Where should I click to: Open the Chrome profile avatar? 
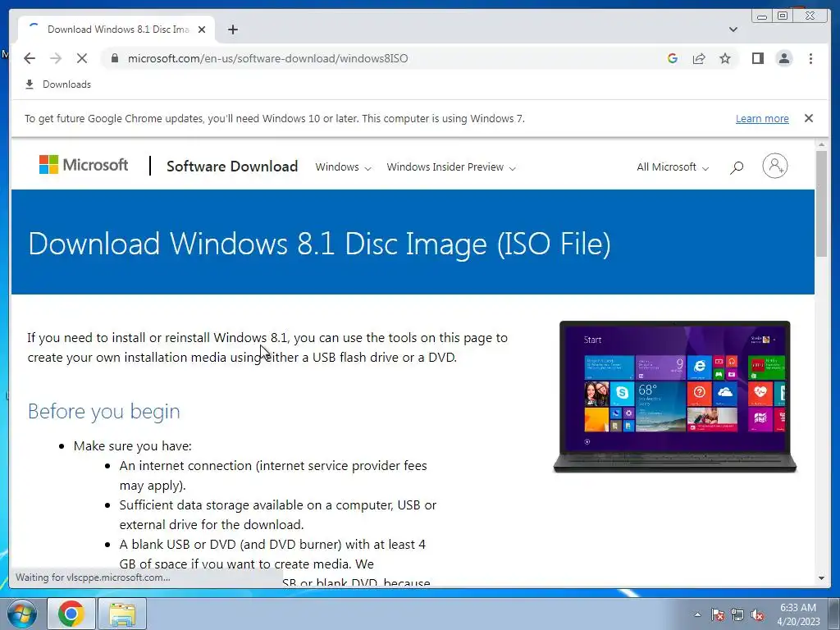tap(784, 58)
